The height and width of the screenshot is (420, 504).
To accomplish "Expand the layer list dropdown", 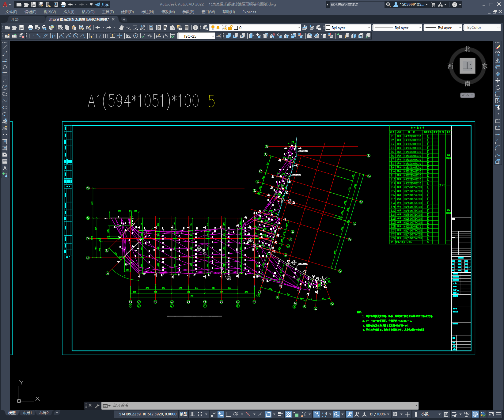I will click(298, 28).
